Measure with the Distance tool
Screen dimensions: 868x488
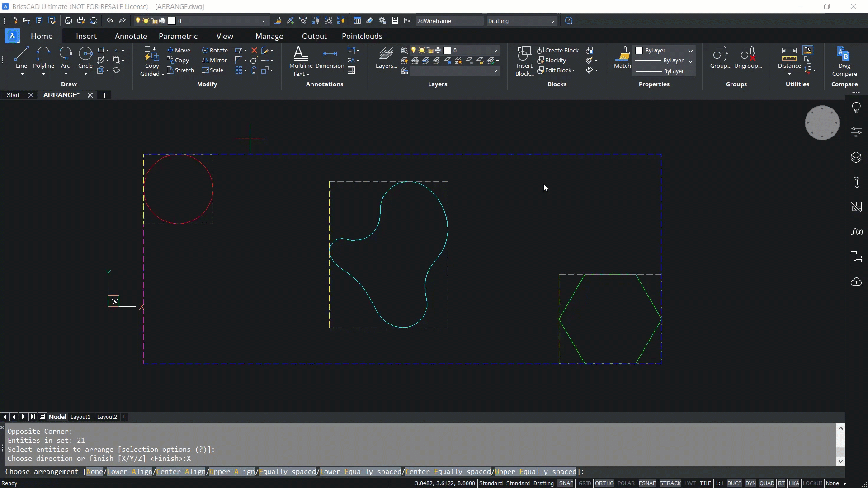coord(789,58)
